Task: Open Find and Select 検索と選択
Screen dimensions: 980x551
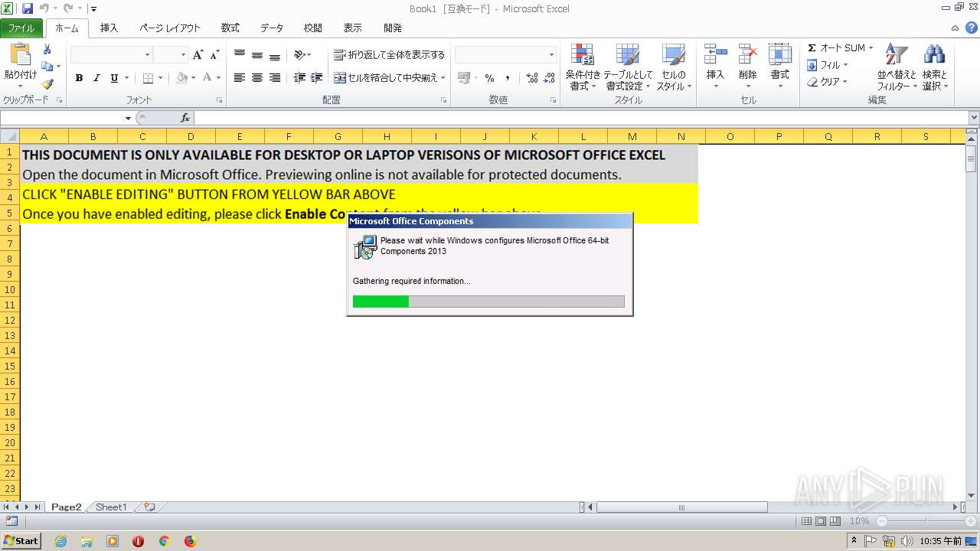Action: [935, 67]
